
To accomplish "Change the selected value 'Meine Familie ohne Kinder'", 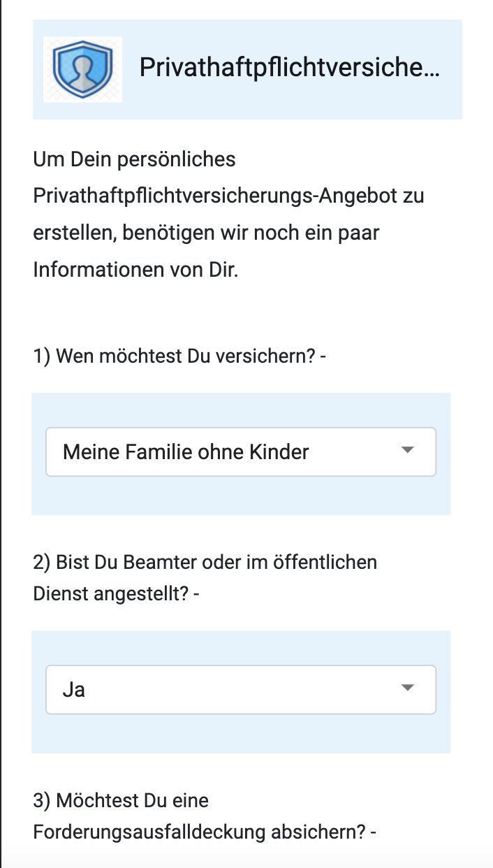I will point(241,451).
